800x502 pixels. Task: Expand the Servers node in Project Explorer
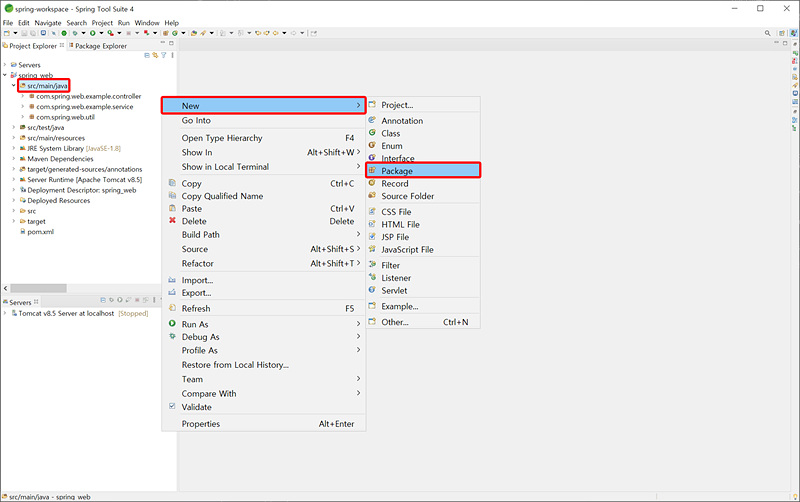click(x=5, y=65)
